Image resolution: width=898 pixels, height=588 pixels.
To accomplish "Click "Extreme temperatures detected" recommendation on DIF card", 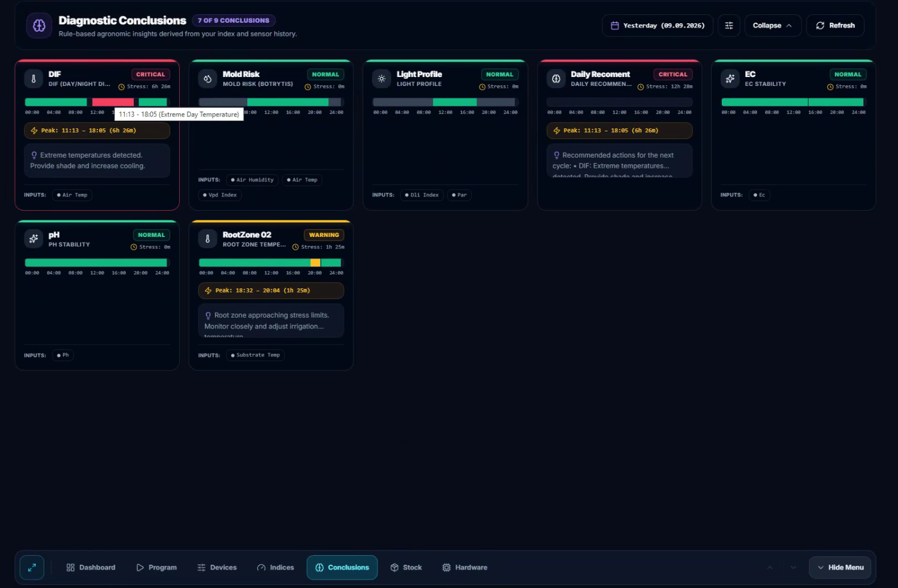I will [97, 161].
